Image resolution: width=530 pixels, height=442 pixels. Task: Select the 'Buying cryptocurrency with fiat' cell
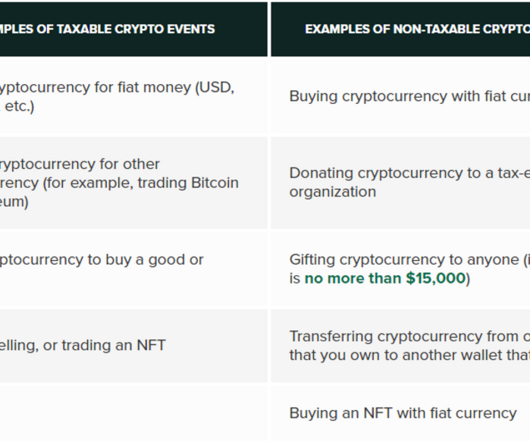pos(401,97)
